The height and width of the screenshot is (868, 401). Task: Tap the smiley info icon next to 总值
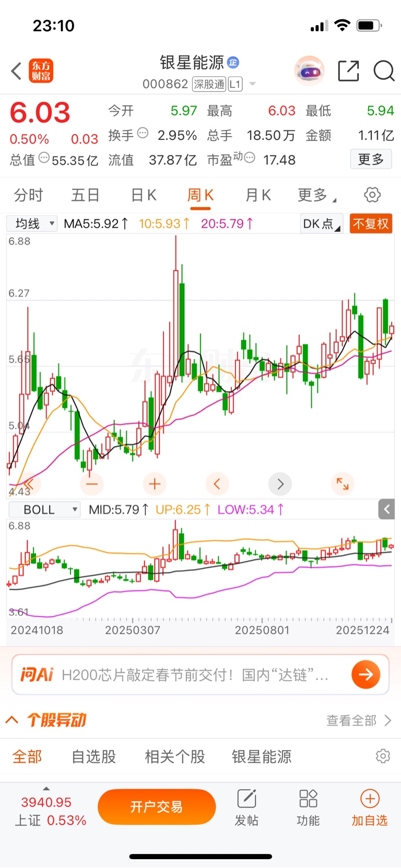pyautogui.click(x=44, y=158)
